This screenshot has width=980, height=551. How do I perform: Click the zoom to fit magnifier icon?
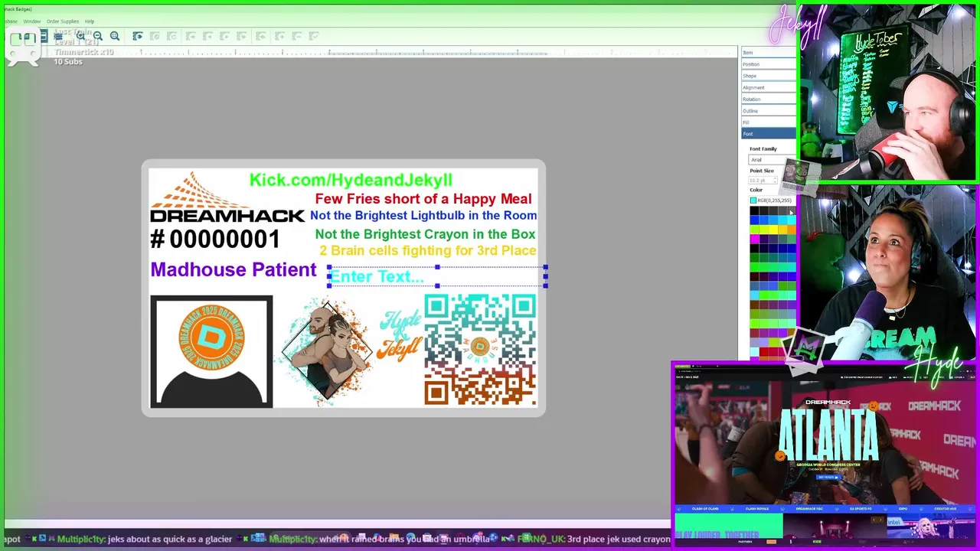pos(115,36)
